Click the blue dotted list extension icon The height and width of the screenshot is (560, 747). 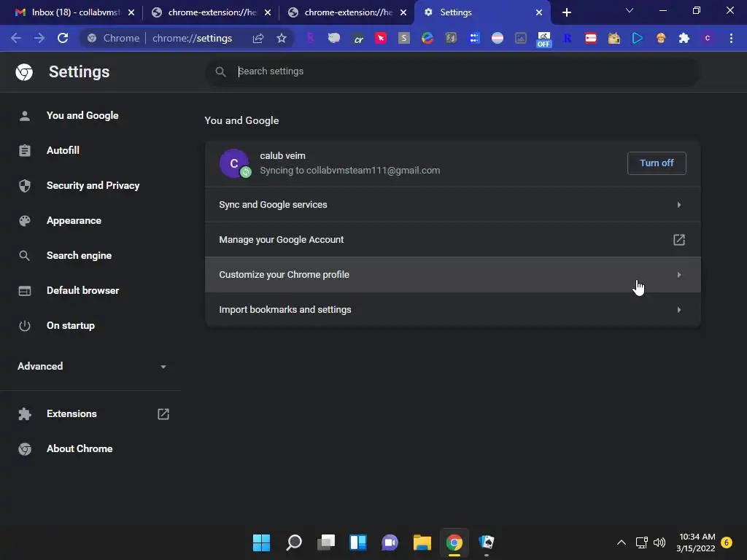[x=474, y=38]
